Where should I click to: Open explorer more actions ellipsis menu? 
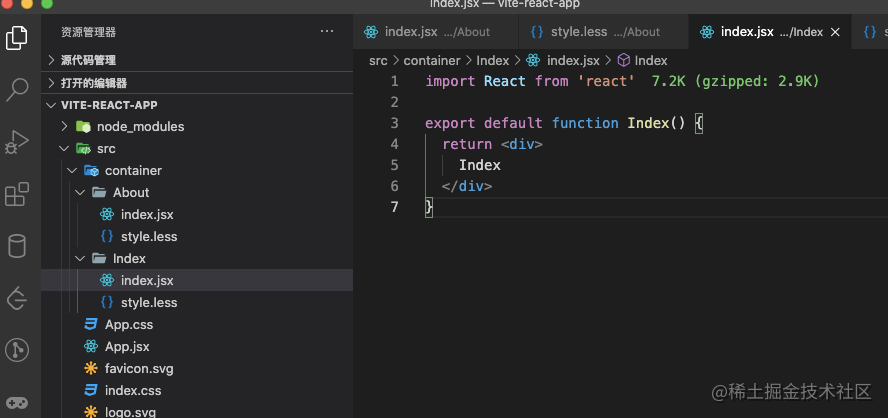tap(327, 31)
